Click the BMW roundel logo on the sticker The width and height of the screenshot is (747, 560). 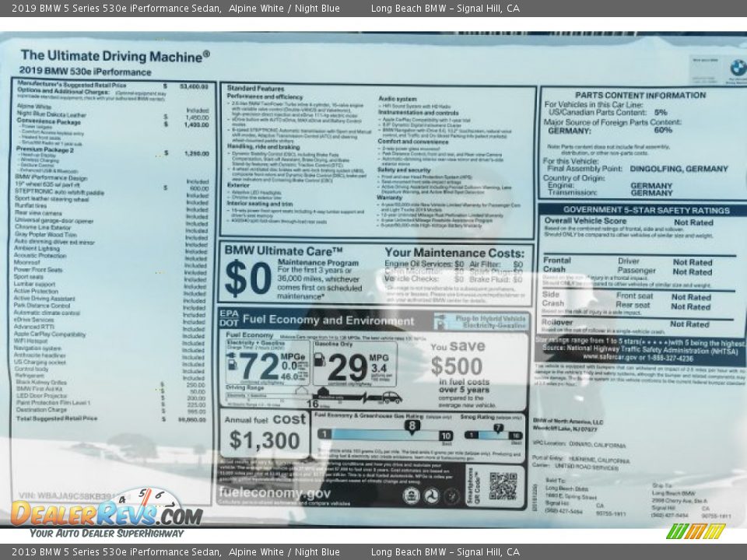click(738, 67)
